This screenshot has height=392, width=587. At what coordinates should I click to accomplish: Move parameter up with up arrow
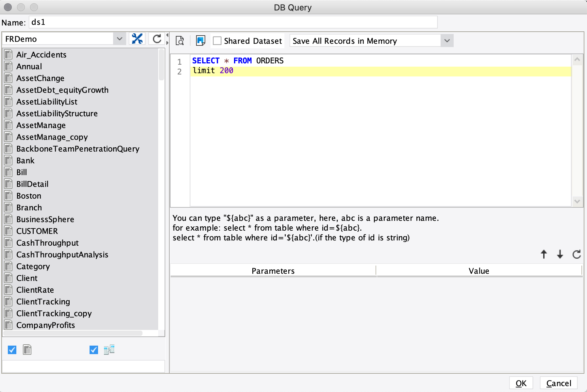(544, 254)
